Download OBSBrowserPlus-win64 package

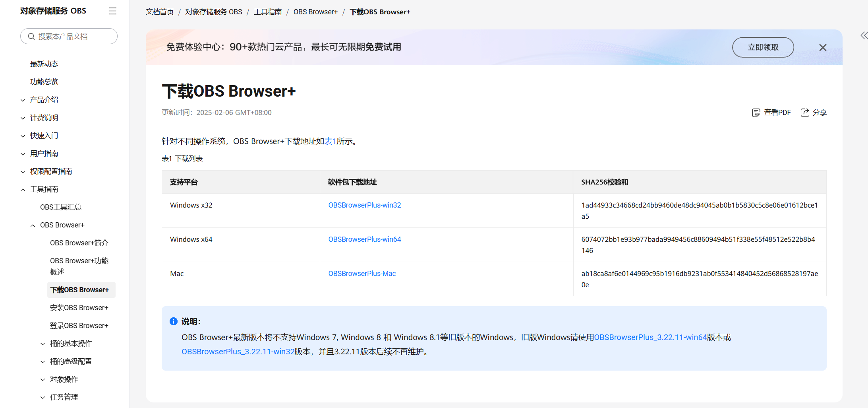(364, 239)
